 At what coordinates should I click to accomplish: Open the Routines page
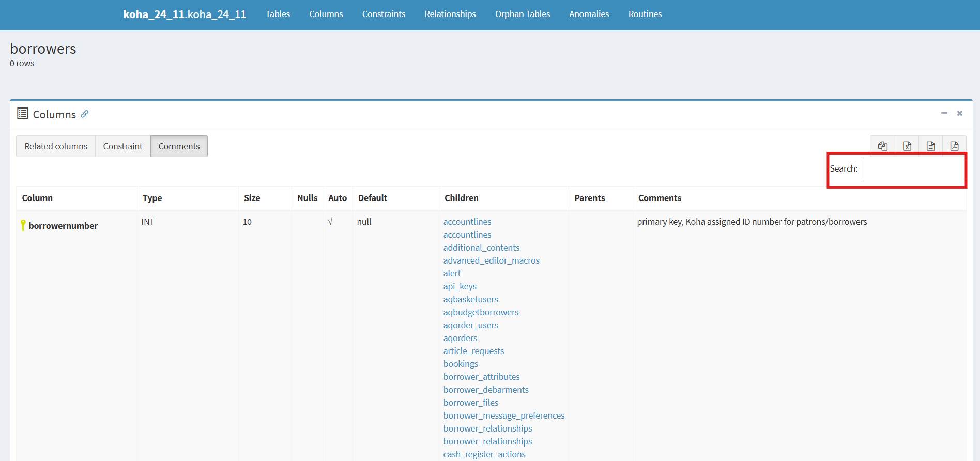coord(645,14)
